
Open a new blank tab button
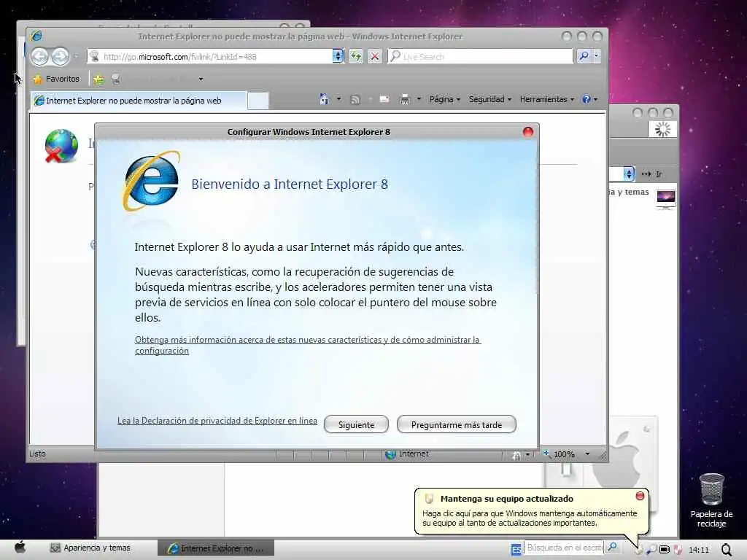point(258,101)
